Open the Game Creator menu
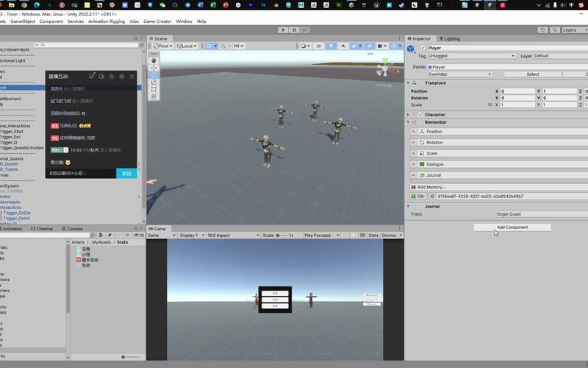Image resolution: width=588 pixels, height=368 pixels. [157, 21]
